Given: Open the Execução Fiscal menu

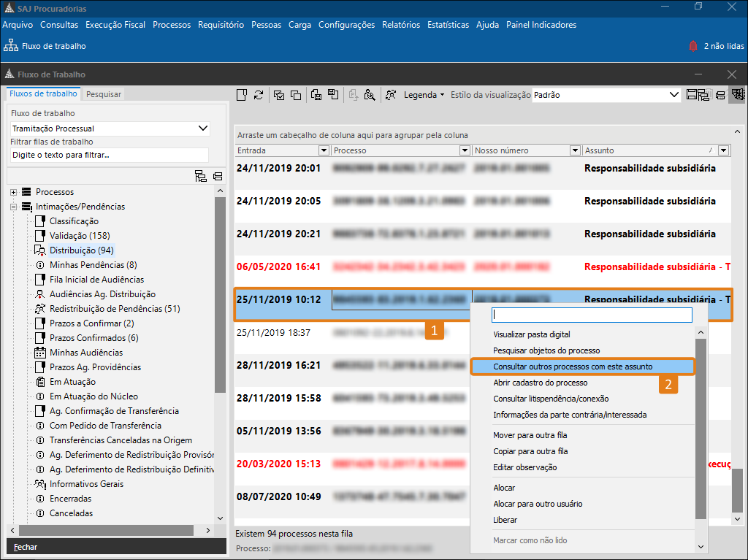Looking at the screenshot, I should 115,25.
